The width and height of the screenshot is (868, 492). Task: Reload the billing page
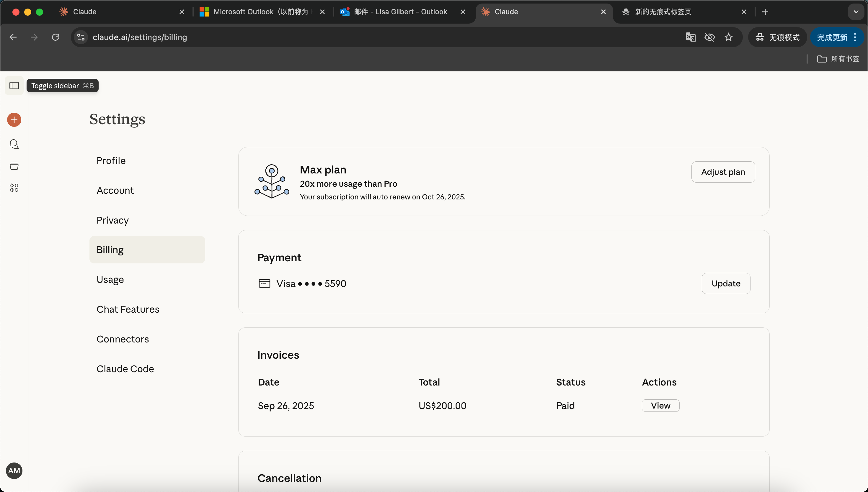click(x=56, y=37)
